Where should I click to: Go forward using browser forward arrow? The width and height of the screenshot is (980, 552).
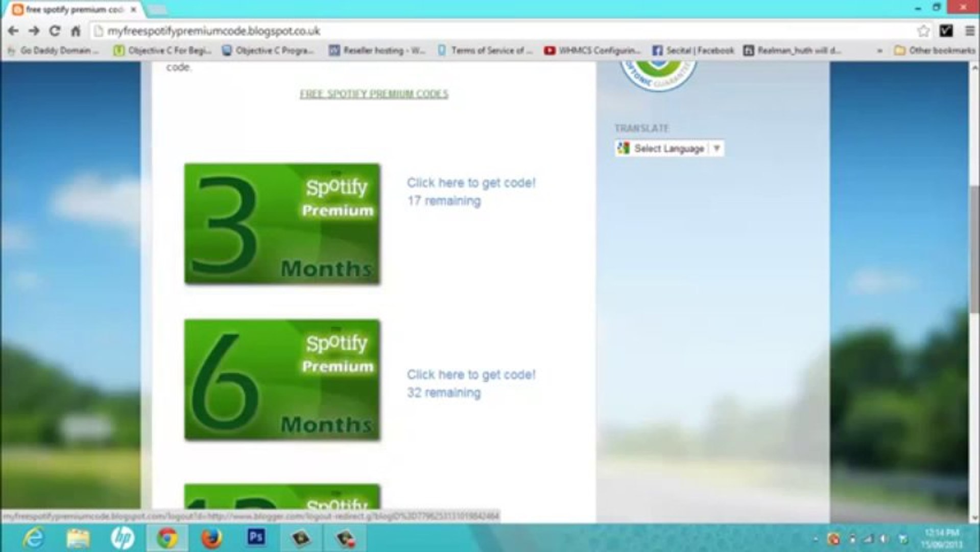34,31
